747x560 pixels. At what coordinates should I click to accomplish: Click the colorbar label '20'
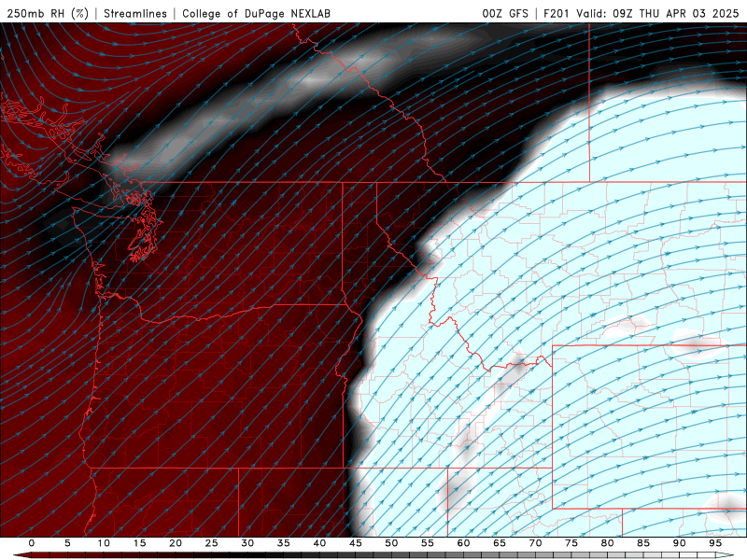pos(176,543)
